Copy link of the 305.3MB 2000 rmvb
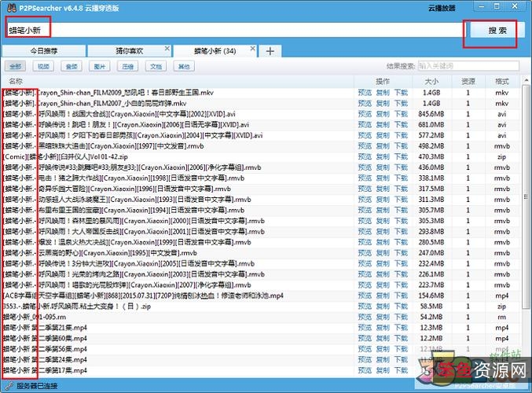 (383, 221)
